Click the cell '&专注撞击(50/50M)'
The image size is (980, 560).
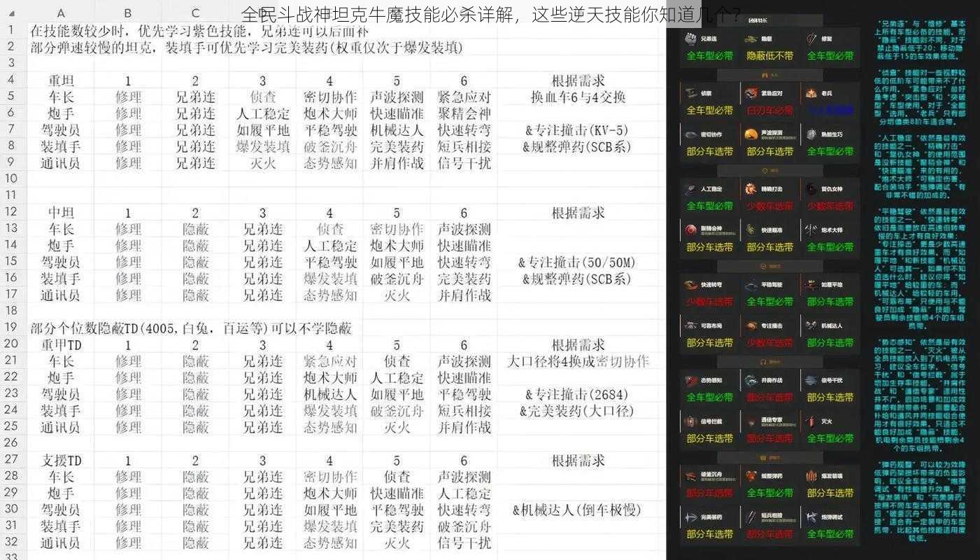[578, 262]
